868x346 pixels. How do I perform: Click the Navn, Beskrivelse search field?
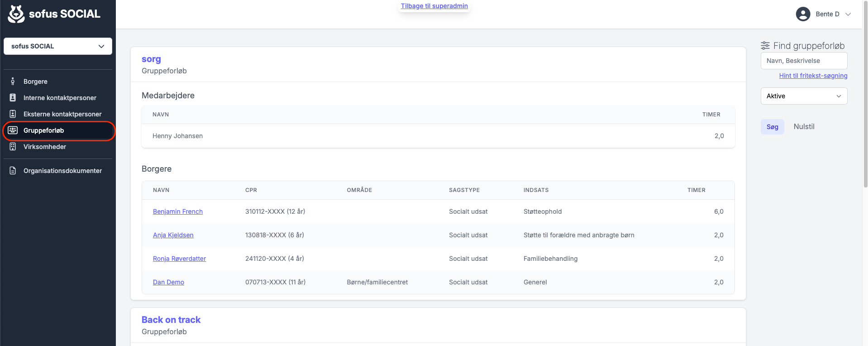pyautogui.click(x=804, y=61)
